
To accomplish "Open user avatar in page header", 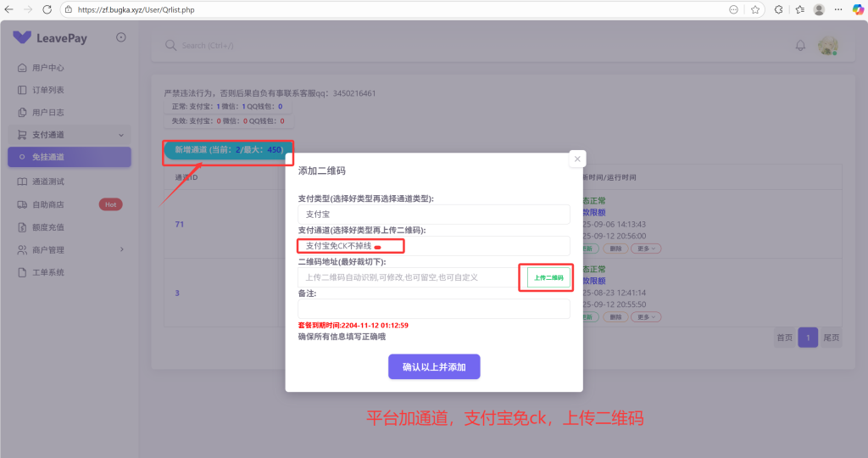I will click(828, 46).
